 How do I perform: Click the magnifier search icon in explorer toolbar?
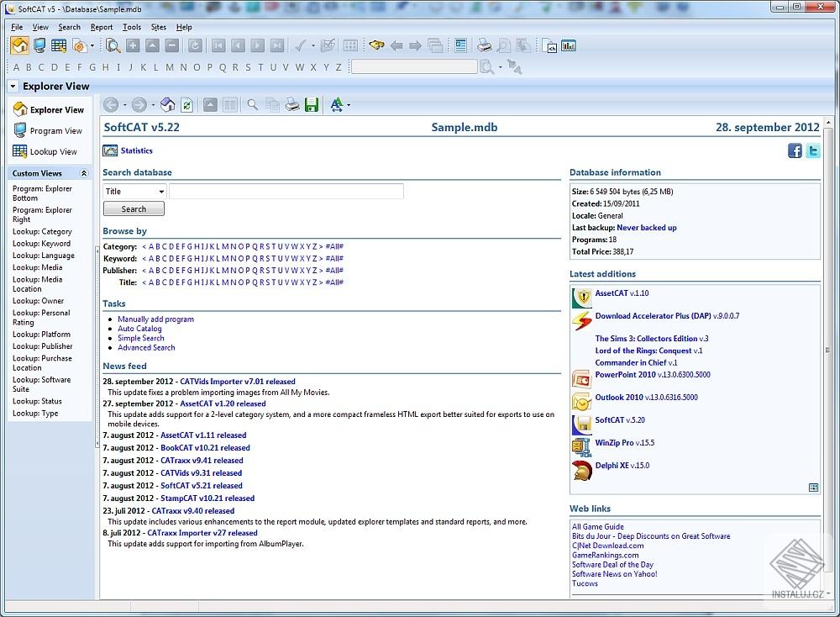(x=252, y=105)
